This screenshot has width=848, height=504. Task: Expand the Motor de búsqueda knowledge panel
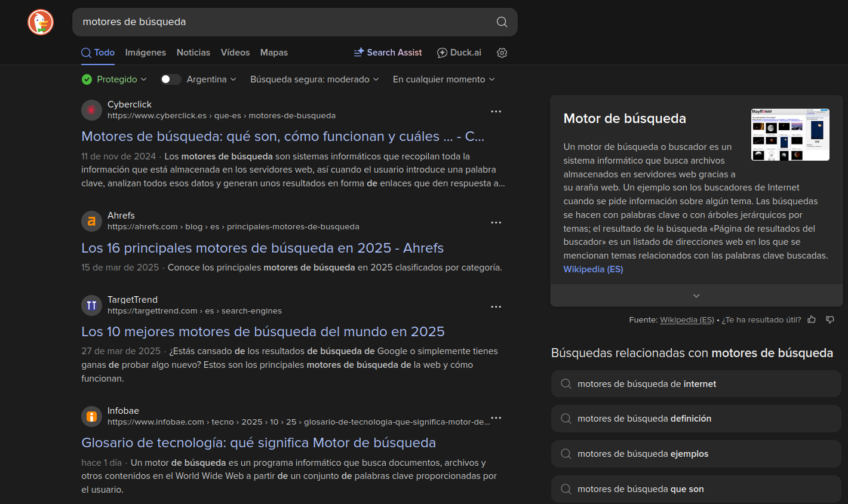(696, 295)
